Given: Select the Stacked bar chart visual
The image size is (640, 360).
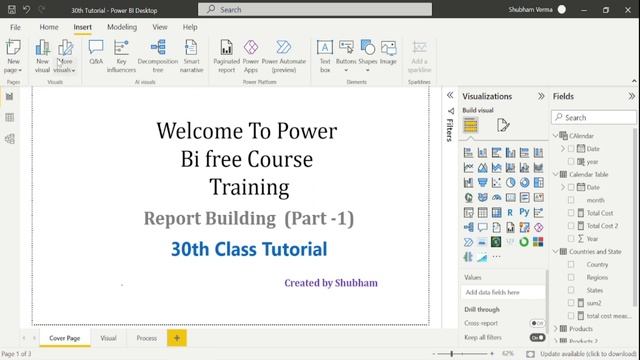Looking at the screenshot, I should click(x=469, y=153).
